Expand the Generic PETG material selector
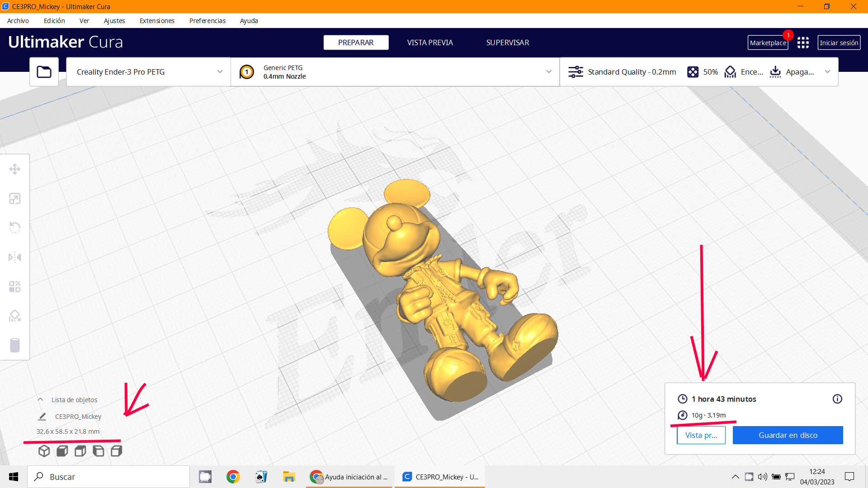 [x=548, y=72]
